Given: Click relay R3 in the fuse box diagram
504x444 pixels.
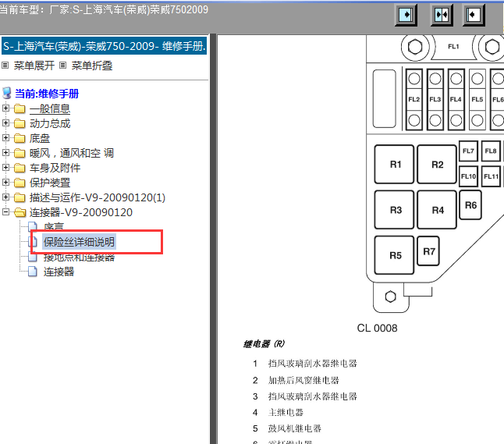Looking at the screenshot, I should (x=394, y=210).
